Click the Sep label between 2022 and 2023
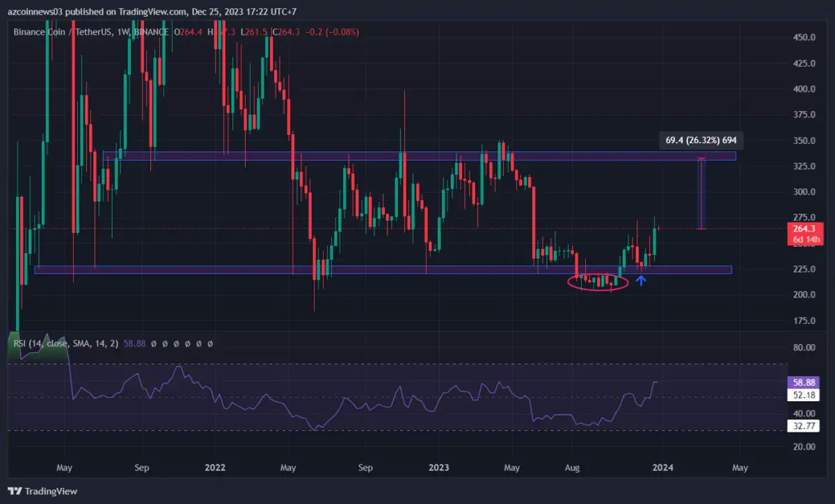The width and height of the screenshot is (835, 504). pos(365,468)
